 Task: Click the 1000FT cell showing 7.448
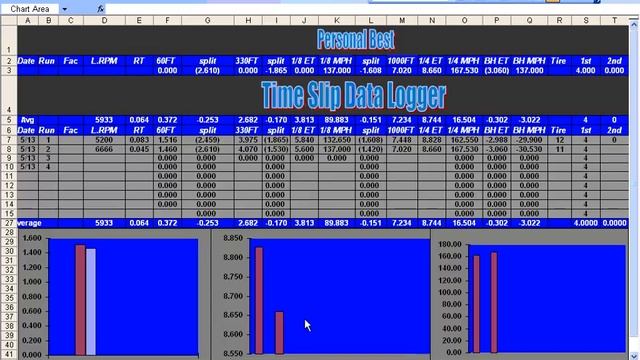[402, 140]
